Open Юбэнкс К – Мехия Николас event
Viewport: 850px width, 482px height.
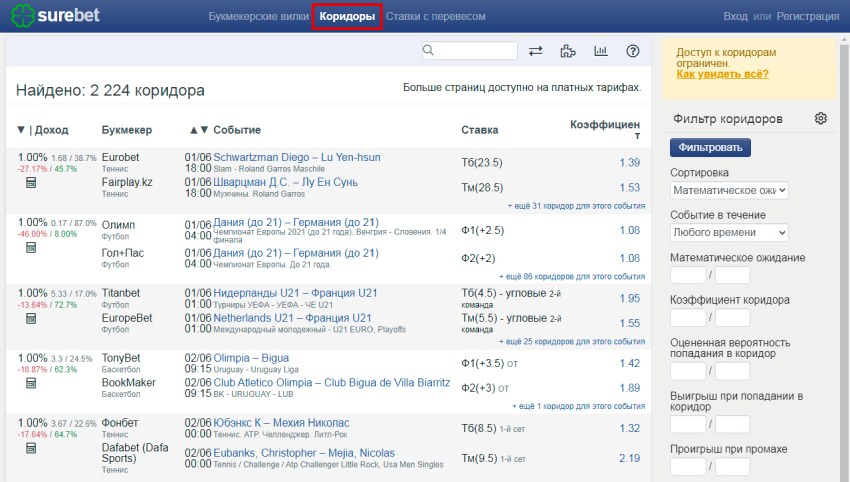point(281,422)
